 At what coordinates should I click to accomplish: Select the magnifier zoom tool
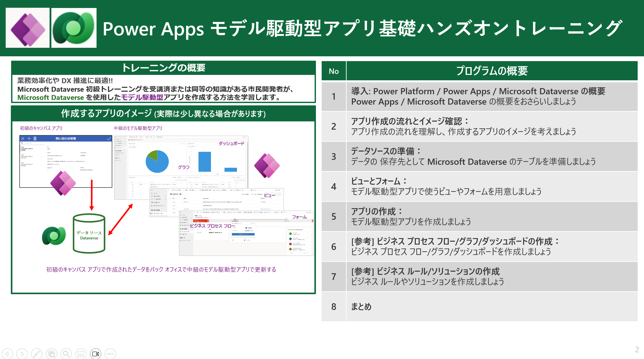66,354
